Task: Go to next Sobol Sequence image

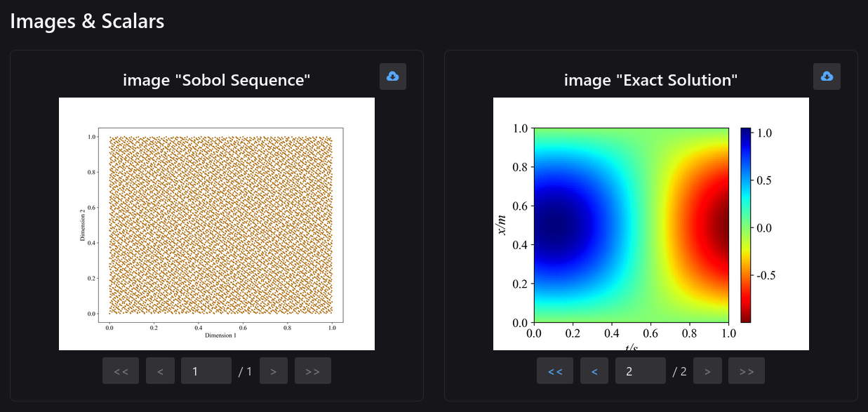Action: click(x=274, y=371)
